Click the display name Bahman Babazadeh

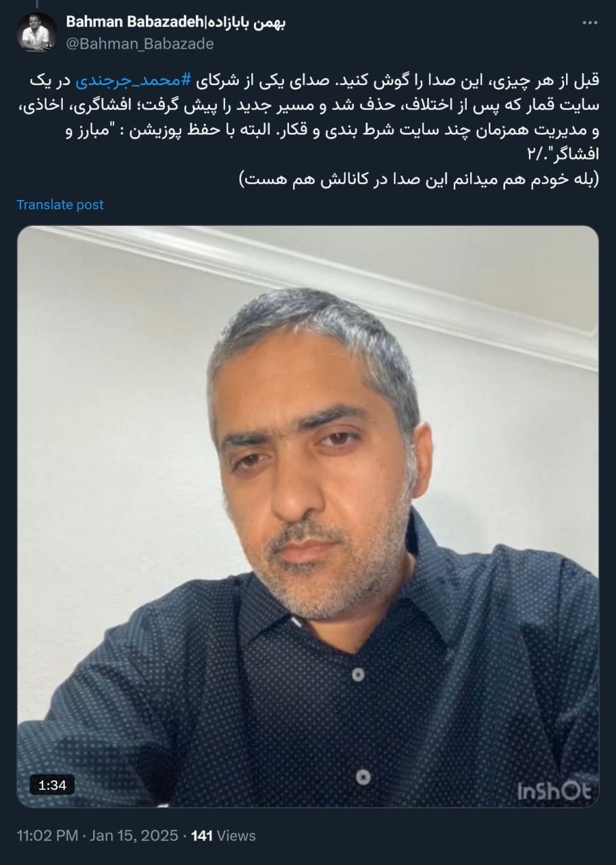pyautogui.click(x=134, y=22)
